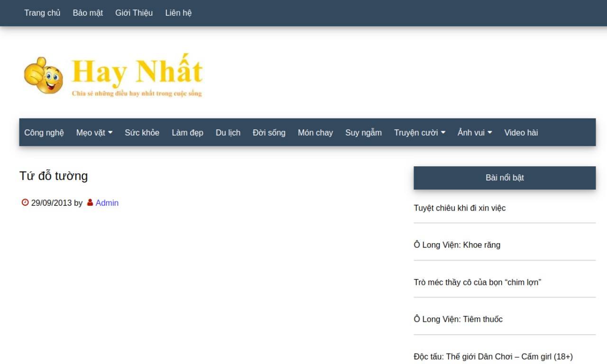Expand the Truyện cười dropdown arrow
This screenshot has height=364, width=607.
pos(443,133)
